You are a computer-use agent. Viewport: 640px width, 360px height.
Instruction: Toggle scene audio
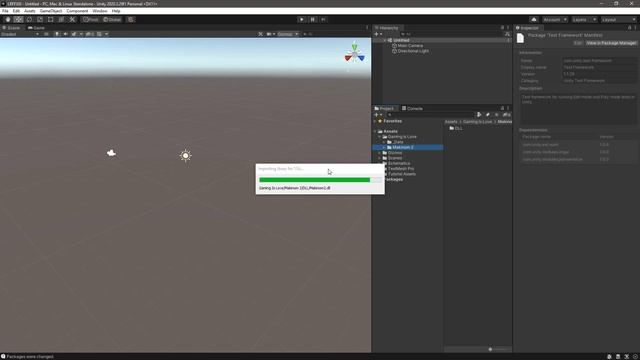tap(65, 34)
